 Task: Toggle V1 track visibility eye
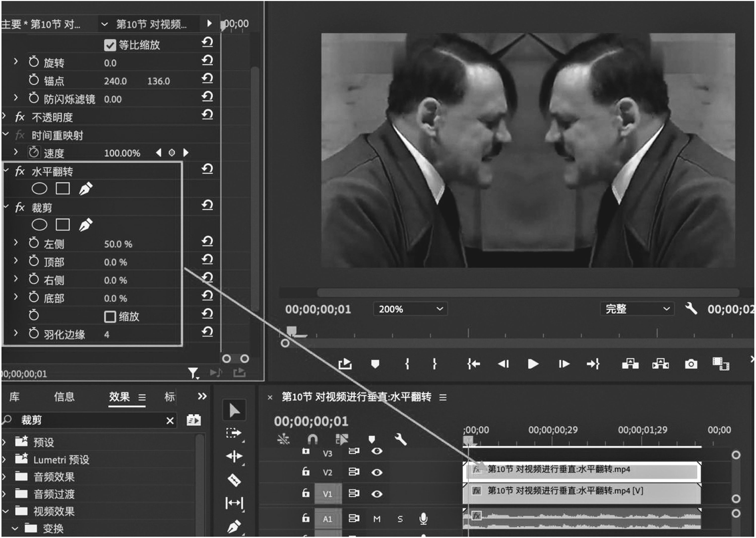tap(377, 494)
